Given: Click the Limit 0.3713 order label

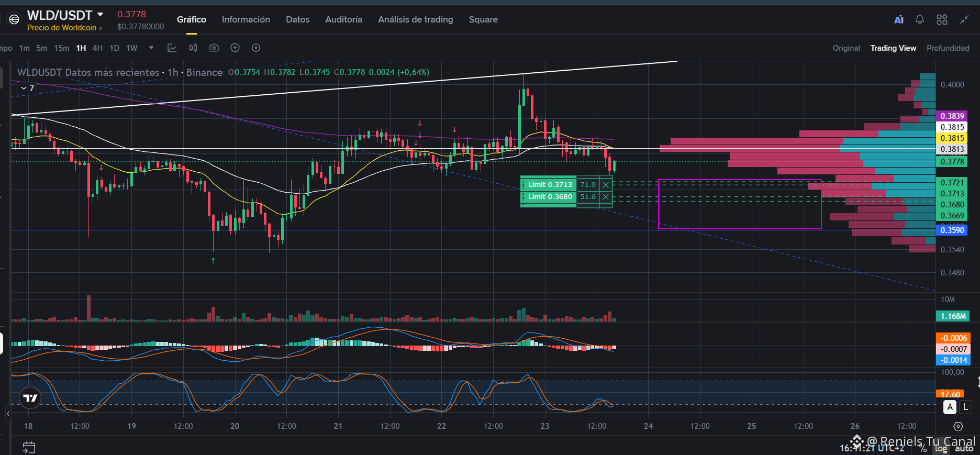Looking at the screenshot, I should point(549,185).
